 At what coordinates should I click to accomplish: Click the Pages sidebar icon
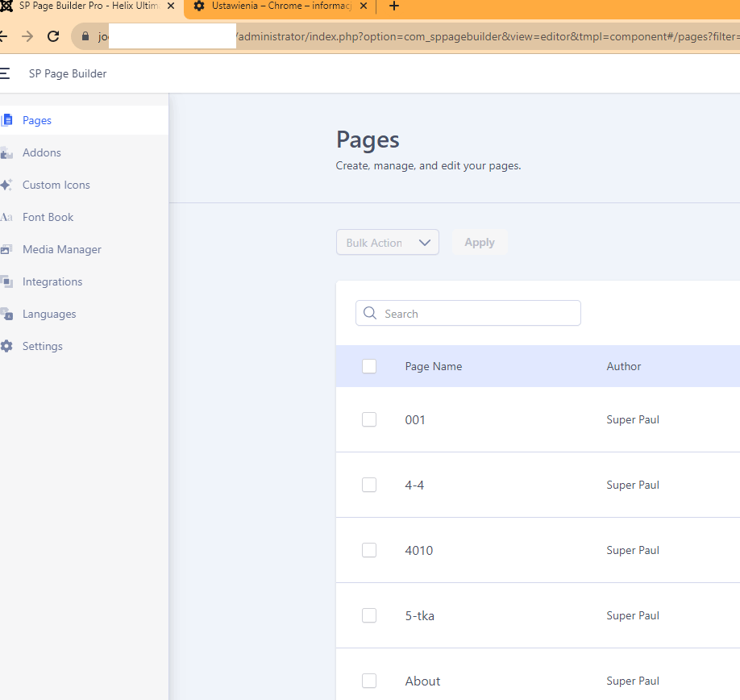(7, 120)
